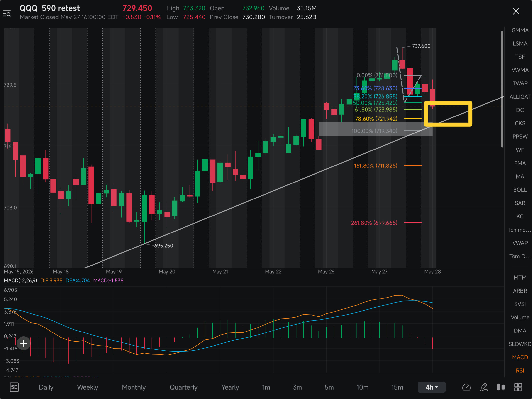Click the yellow highlighted rectangle annotation
The width and height of the screenshot is (532, 399).
[448, 114]
